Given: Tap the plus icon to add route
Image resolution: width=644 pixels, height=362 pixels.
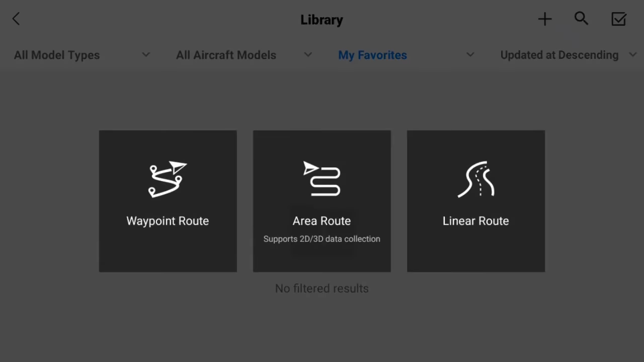Looking at the screenshot, I should [545, 19].
